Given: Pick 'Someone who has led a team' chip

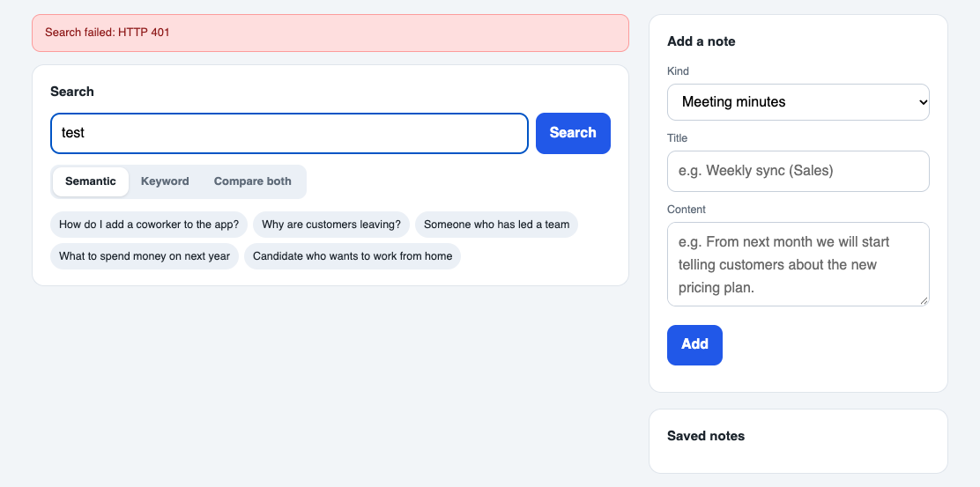Looking at the screenshot, I should [496, 225].
